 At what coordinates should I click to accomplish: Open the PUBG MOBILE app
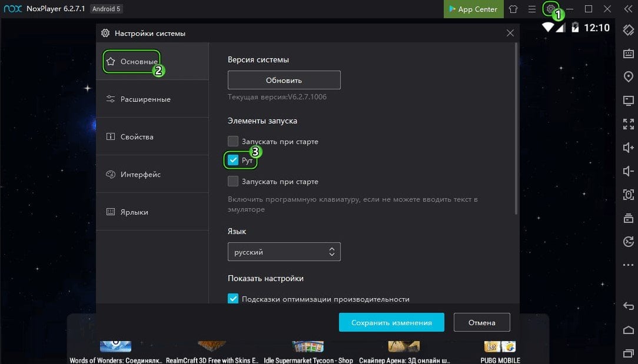pos(500,353)
